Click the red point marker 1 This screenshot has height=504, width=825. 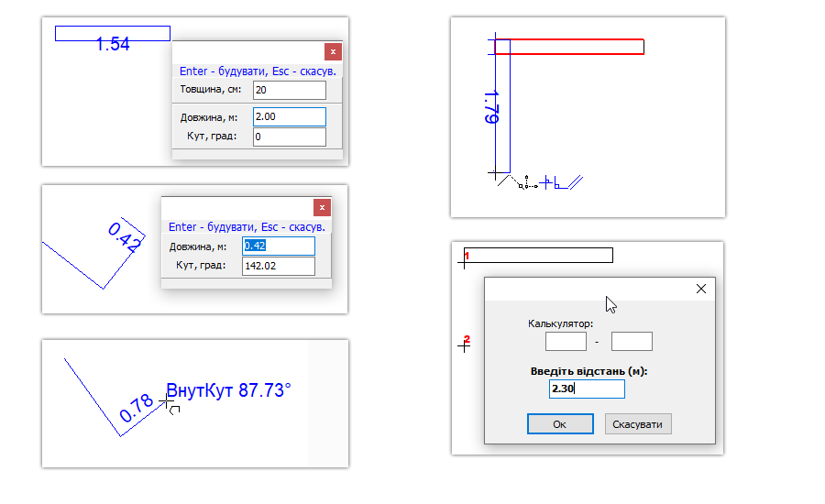[467, 256]
